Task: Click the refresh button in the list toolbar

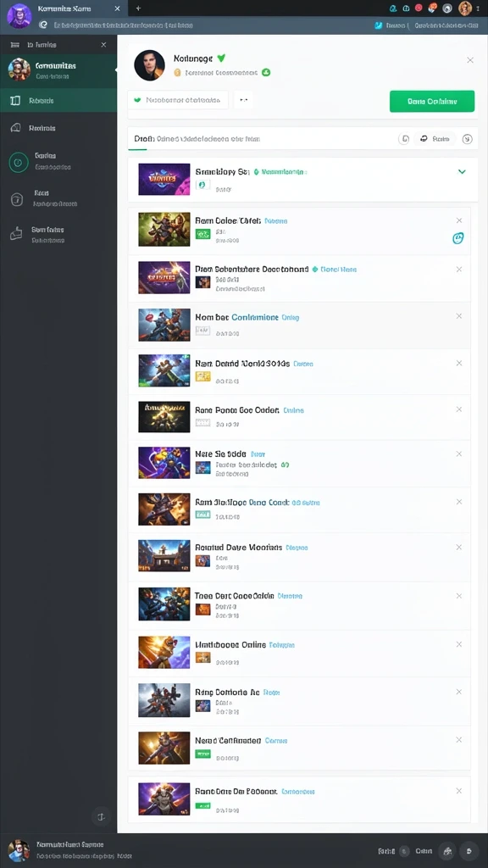Action: 435,139
